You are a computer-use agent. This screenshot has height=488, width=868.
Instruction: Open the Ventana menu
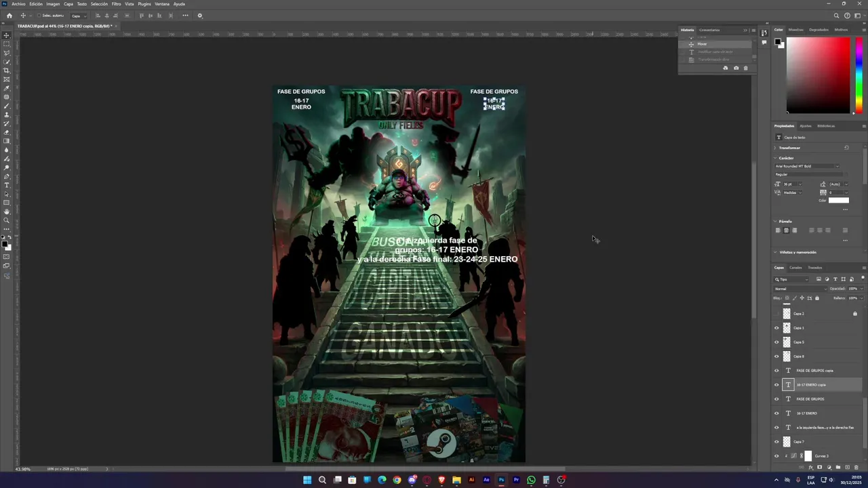coord(162,4)
